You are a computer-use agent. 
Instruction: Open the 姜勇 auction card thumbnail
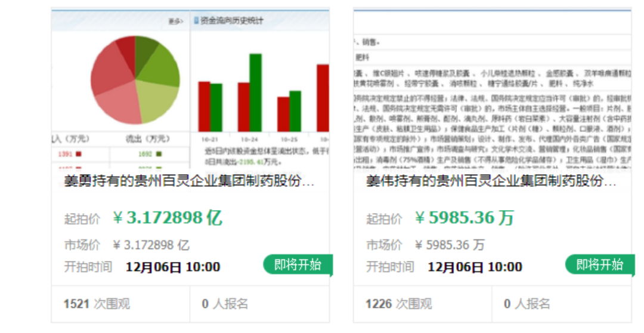[190, 88]
